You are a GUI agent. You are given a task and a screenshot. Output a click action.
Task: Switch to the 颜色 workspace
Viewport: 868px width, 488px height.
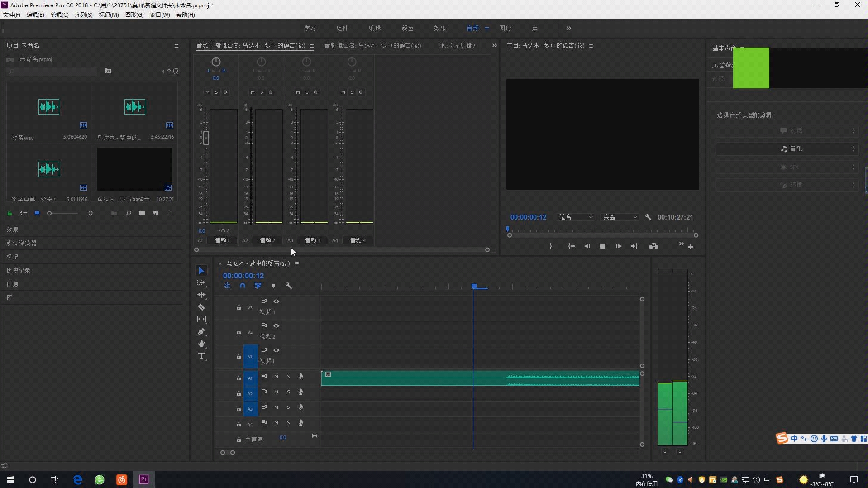[407, 28]
